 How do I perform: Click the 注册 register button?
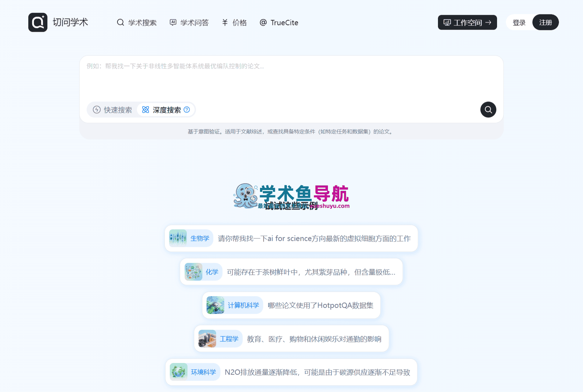[x=546, y=22]
